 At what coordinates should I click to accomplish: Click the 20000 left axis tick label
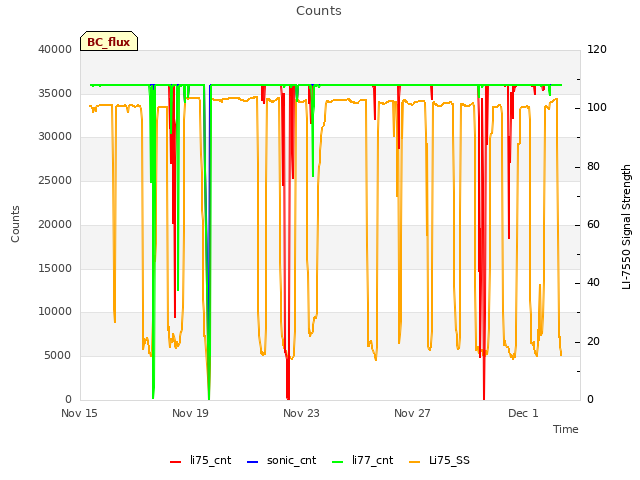click(x=55, y=224)
